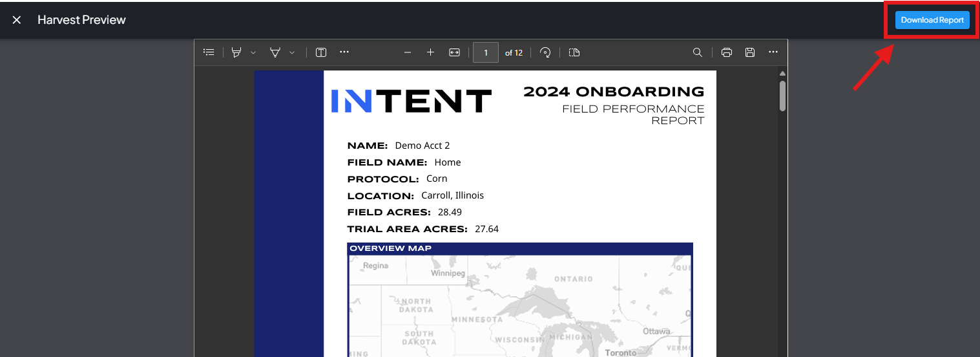Rotate the PDF page
The image size is (980, 357).
(545, 52)
